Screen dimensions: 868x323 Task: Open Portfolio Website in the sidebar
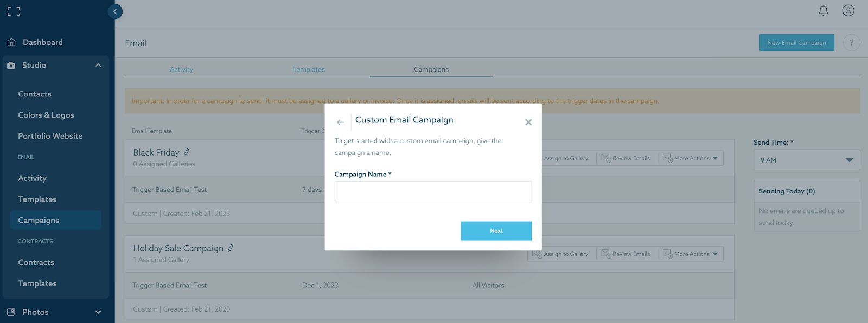(x=50, y=137)
